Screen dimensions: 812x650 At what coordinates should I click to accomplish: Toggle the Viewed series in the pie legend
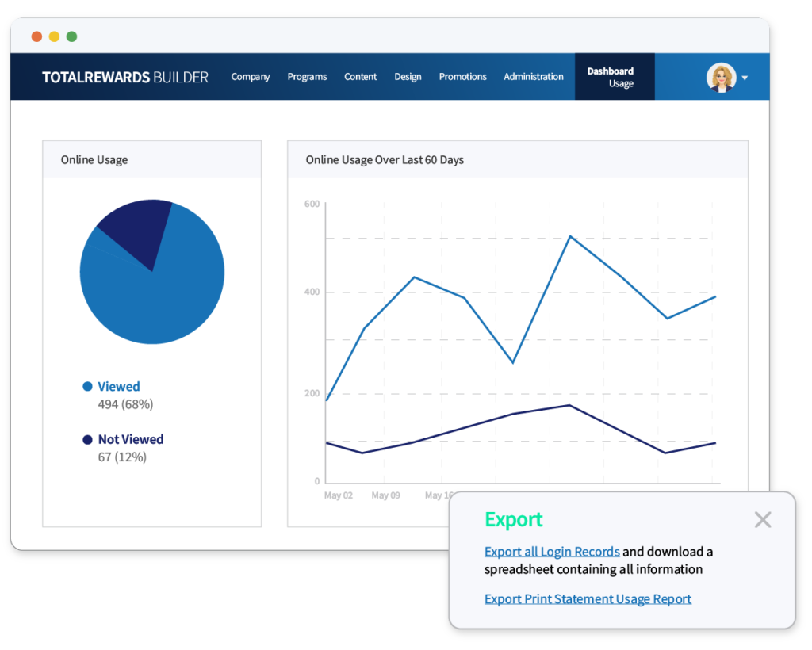click(118, 386)
